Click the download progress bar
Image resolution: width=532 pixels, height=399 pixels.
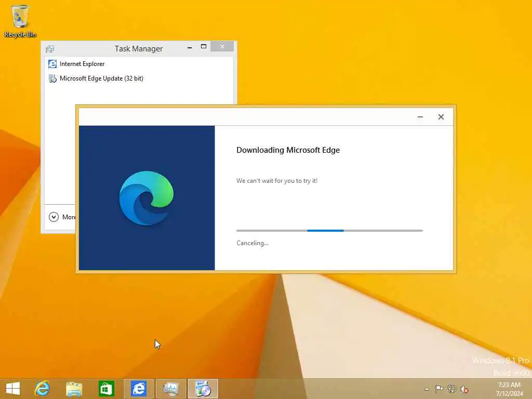pyautogui.click(x=329, y=231)
